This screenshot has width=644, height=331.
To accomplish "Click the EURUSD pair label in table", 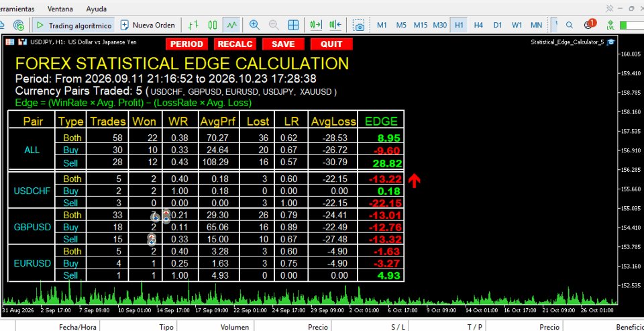I will (32, 263).
